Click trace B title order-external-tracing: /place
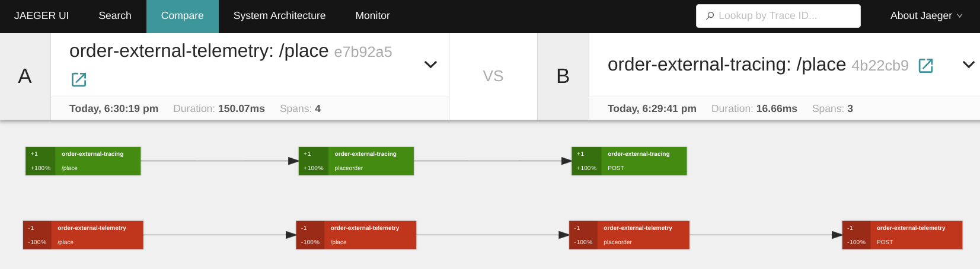Viewport: 980px width, 269px height. coord(726,65)
